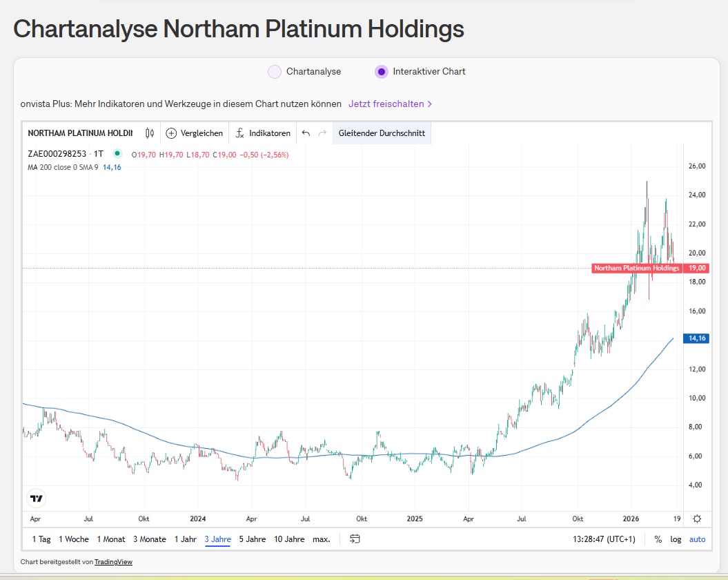This screenshot has width=728, height=580.
Task: Click the Vergleichen compare symbol button
Action: click(195, 133)
